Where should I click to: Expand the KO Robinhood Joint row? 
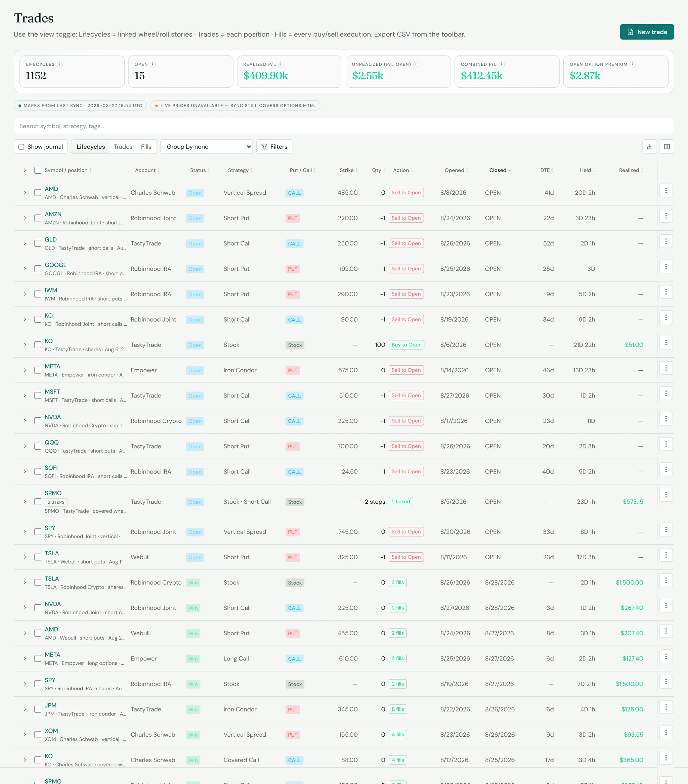[25, 320]
